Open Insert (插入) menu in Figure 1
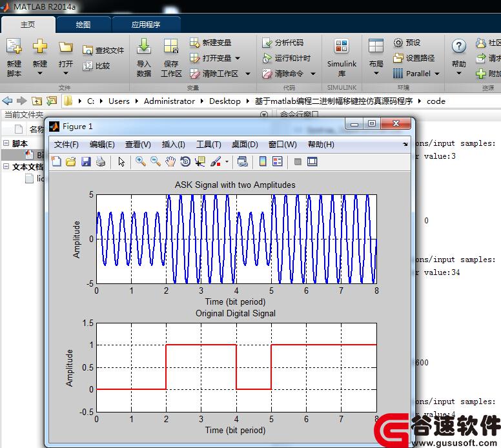This screenshot has width=501, height=448. click(x=173, y=145)
